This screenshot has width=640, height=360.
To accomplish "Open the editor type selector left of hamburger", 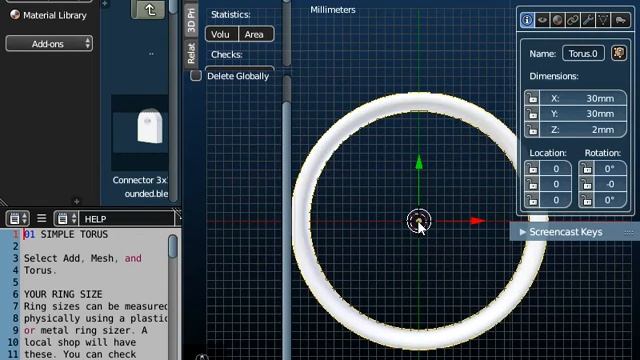I will coord(17,218).
